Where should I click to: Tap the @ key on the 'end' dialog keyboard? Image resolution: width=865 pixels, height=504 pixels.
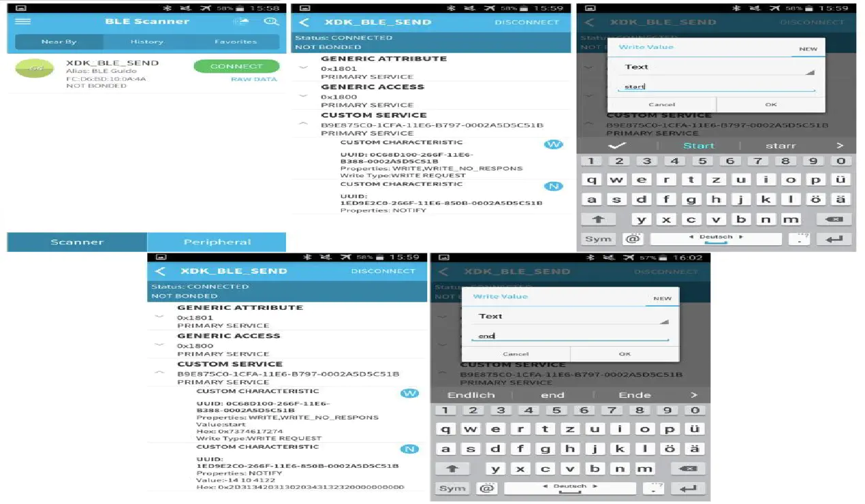487,488
